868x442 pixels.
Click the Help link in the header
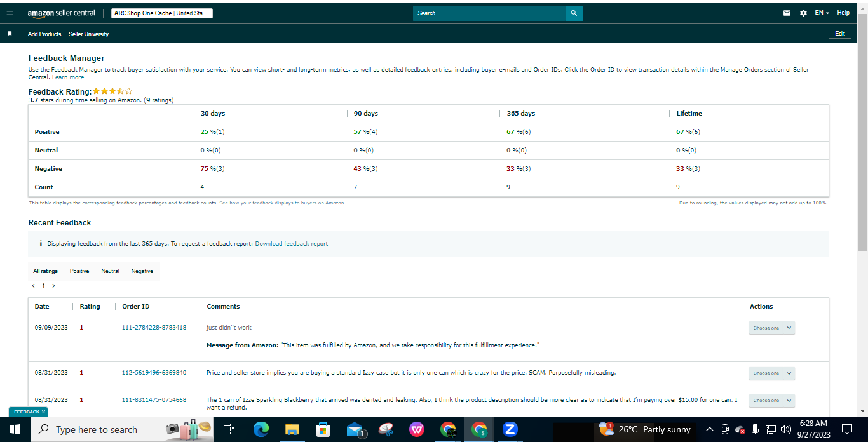843,13
